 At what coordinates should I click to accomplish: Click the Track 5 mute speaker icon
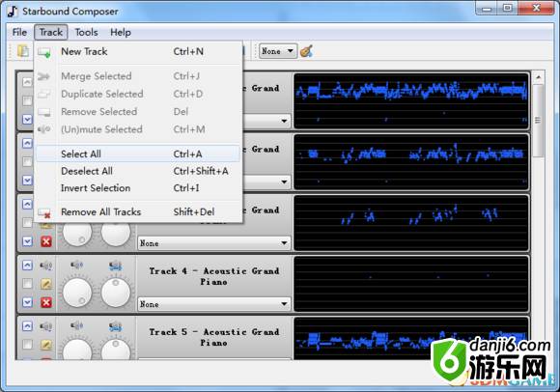coord(46,326)
